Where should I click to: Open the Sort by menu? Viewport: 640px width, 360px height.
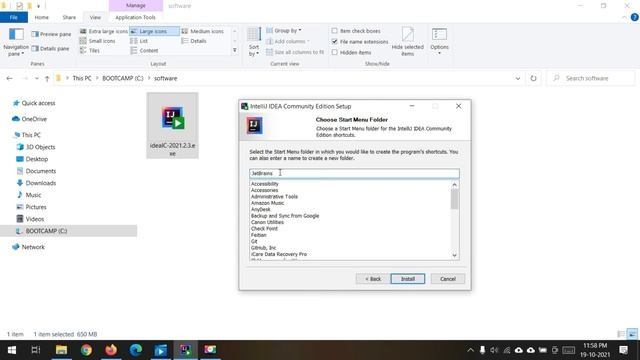point(254,42)
